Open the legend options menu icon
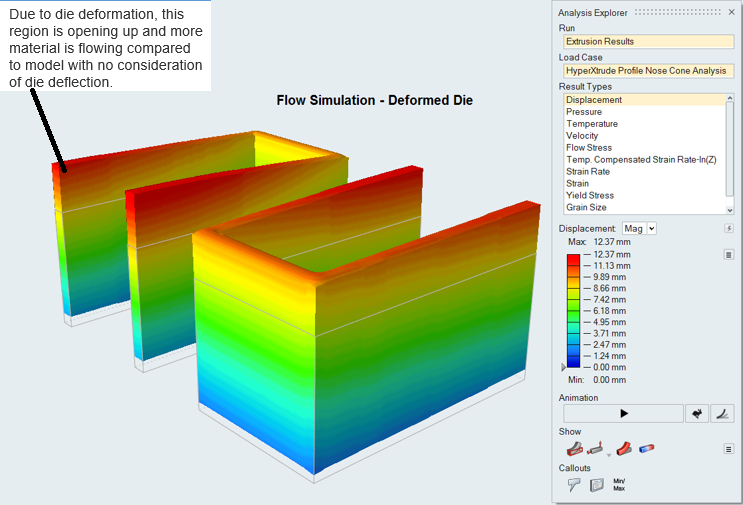 [x=728, y=255]
